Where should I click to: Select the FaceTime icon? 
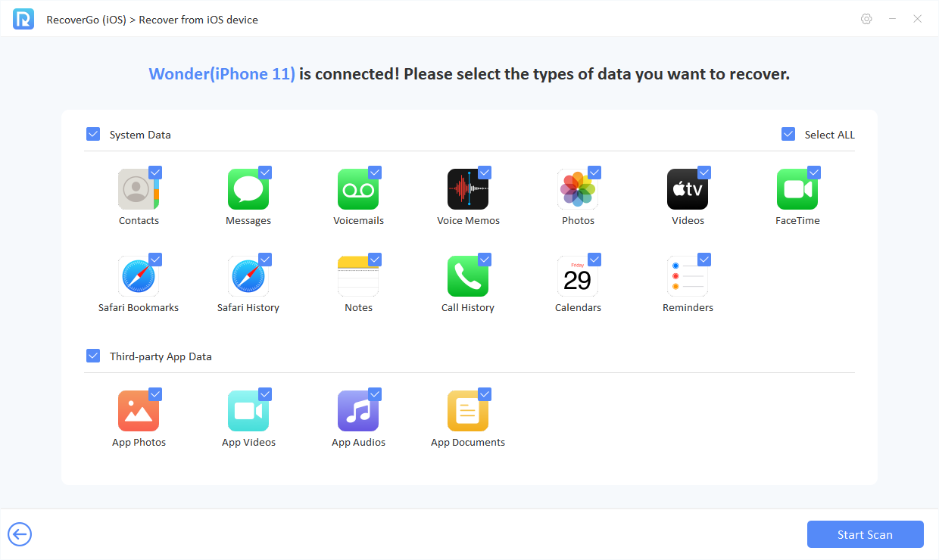797,189
